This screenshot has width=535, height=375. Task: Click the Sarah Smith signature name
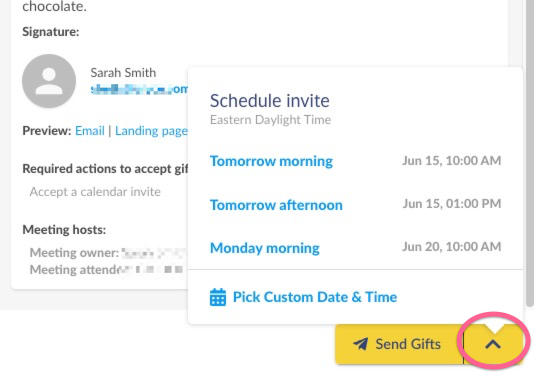point(123,73)
